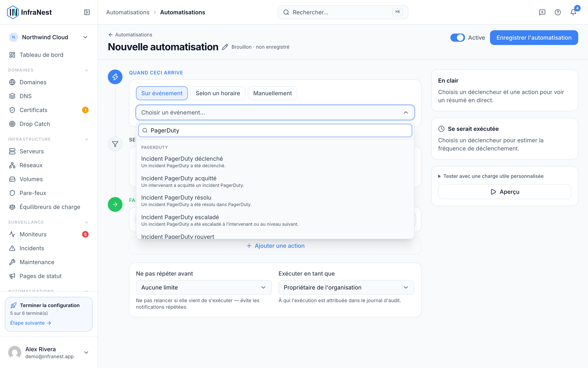Click the InfraNest logo
The image size is (588, 368).
click(30, 12)
